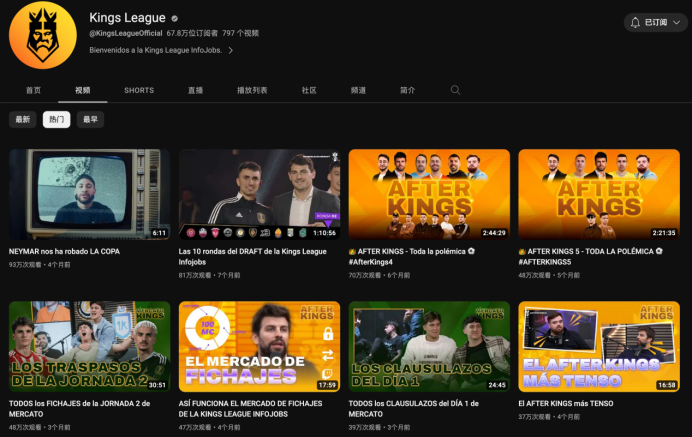Open the Neymar TV video thumbnail
The image size is (692, 437).
(90, 194)
